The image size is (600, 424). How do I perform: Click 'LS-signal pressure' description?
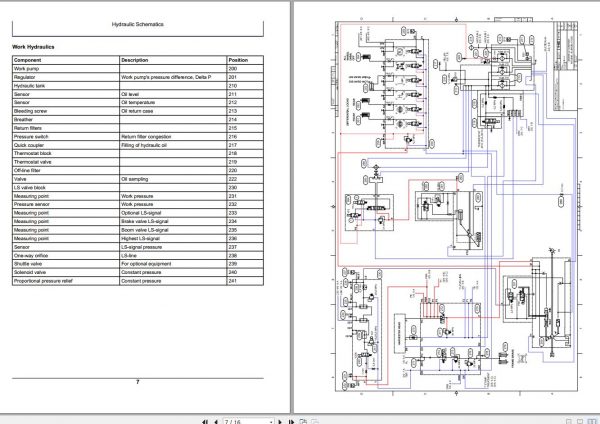[x=142, y=247]
